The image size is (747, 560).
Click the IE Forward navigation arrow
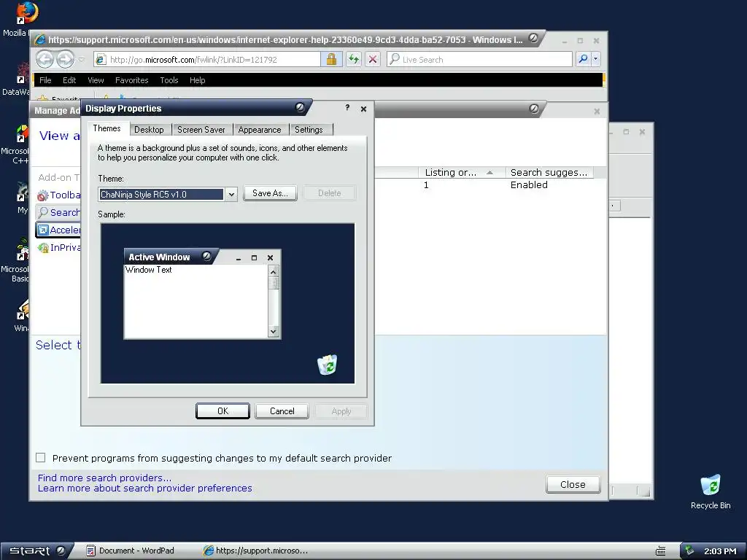point(65,60)
